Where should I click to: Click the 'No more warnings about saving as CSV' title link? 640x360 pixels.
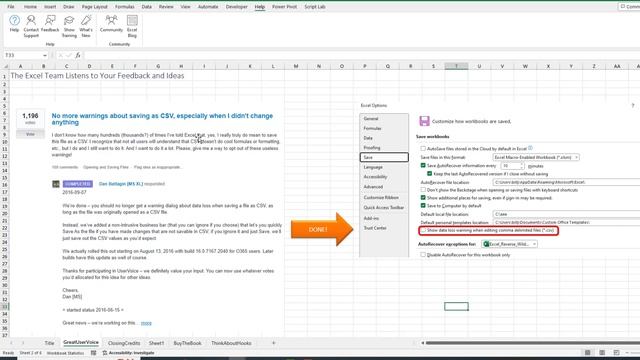[x=162, y=119]
